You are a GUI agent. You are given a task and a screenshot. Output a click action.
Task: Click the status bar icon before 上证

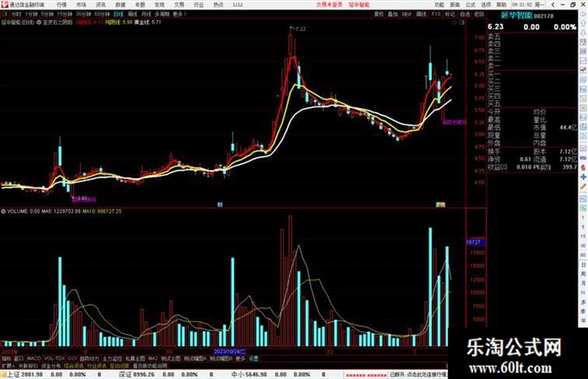click(x=3, y=375)
